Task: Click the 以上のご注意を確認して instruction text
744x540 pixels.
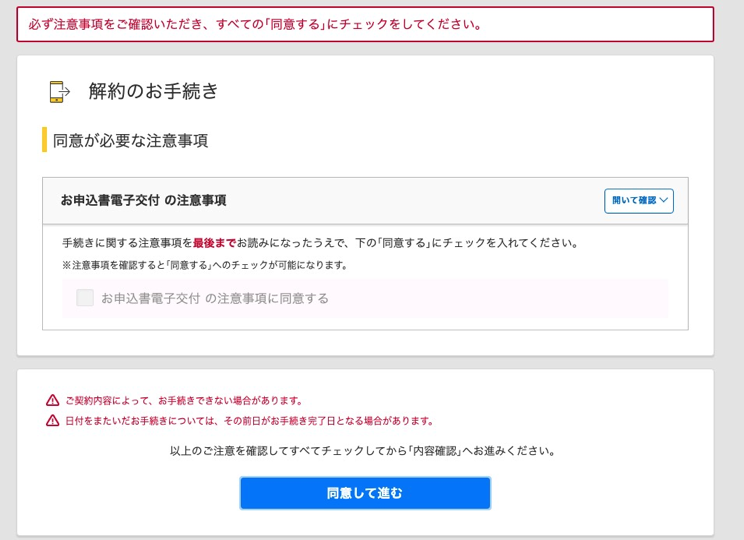Action: [363, 450]
